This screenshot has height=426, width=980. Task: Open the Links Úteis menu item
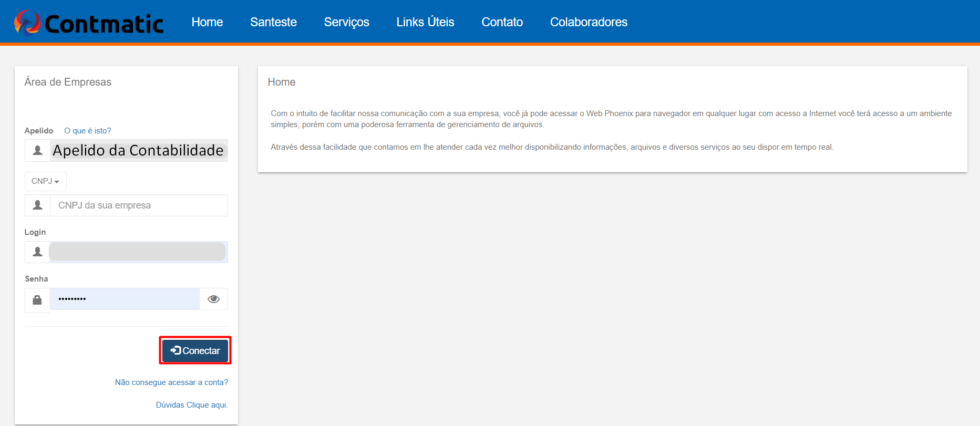pyautogui.click(x=425, y=22)
